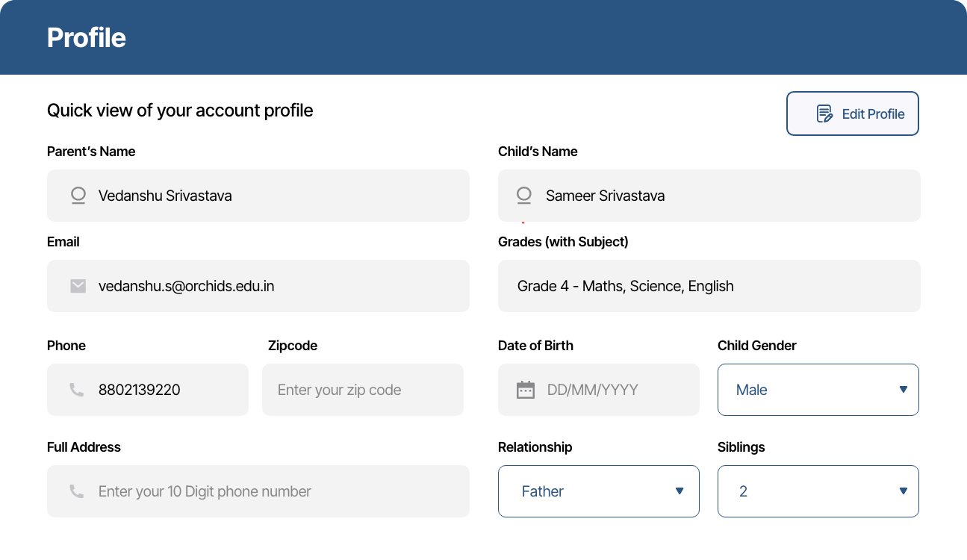Click the person icon in Parent's Name field

pyautogui.click(x=78, y=196)
